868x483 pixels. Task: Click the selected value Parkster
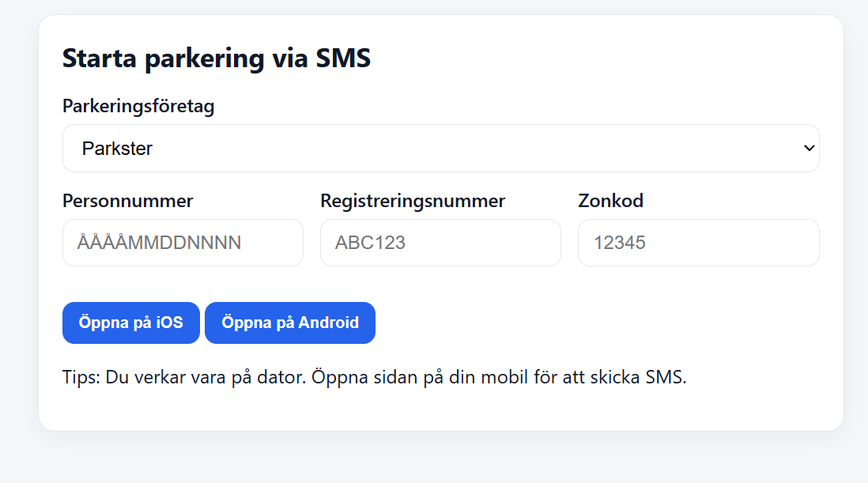[117, 148]
